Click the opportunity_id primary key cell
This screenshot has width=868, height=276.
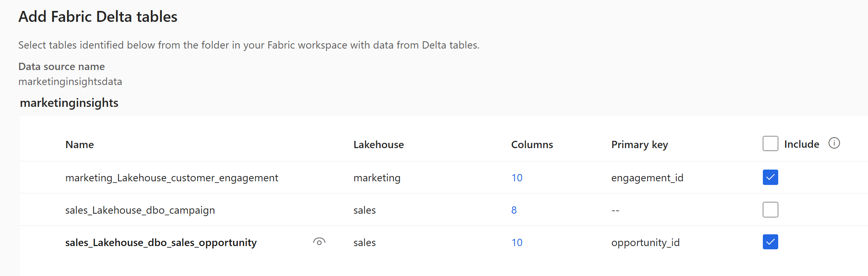646,242
